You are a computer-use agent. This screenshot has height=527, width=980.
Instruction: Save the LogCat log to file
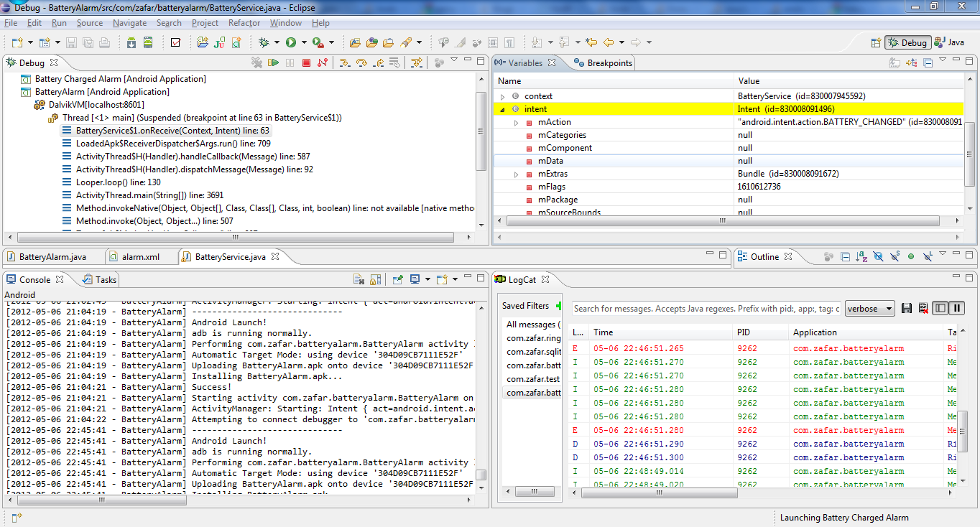pos(907,309)
